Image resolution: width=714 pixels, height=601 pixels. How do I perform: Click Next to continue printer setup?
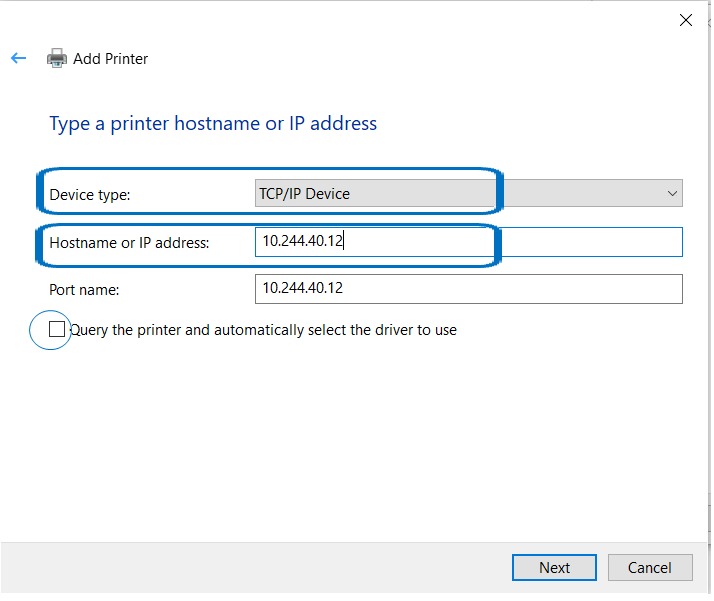click(554, 567)
